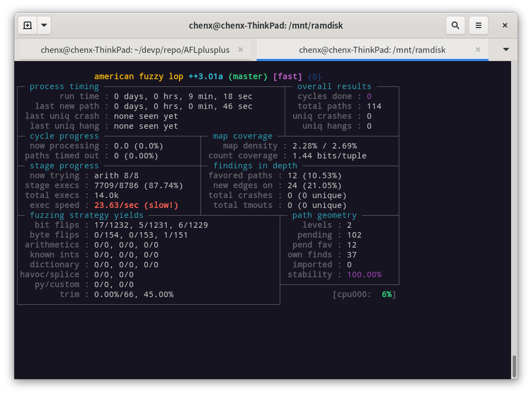532x395 pixels.
Task: Select the /mnt/ramdisk tab
Action: tap(372, 50)
